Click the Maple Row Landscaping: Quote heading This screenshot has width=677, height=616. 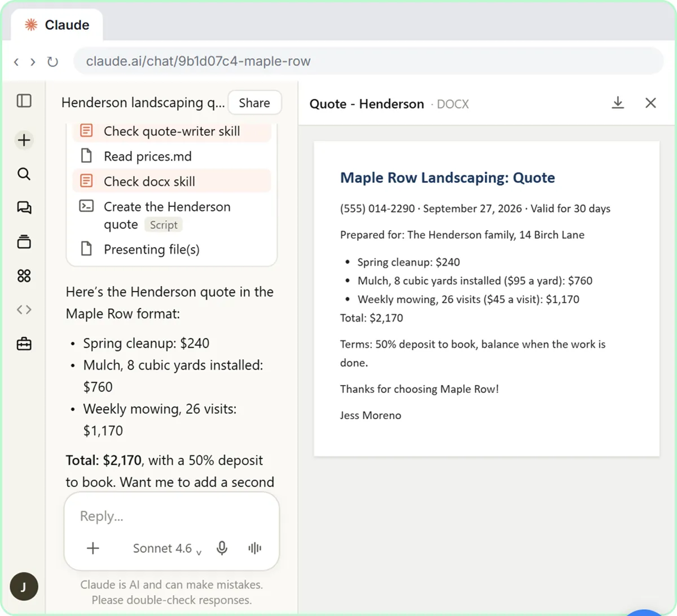tap(447, 178)
